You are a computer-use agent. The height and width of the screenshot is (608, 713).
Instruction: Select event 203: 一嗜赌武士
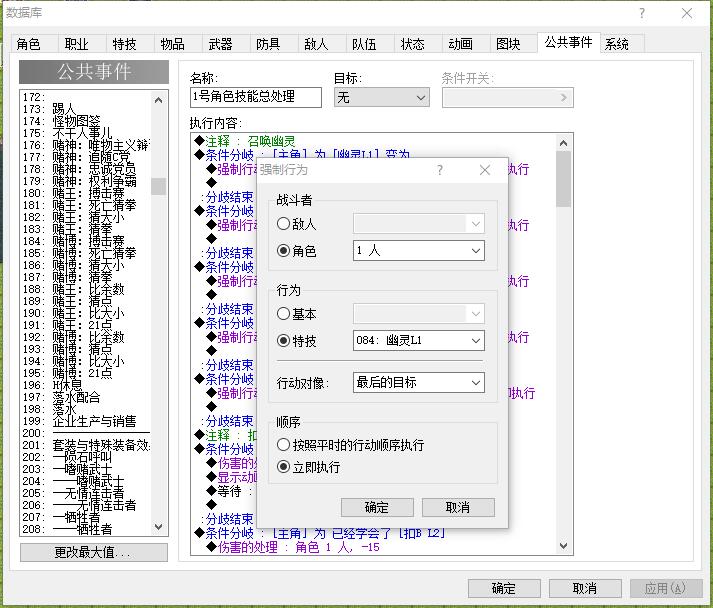[86, 469]
